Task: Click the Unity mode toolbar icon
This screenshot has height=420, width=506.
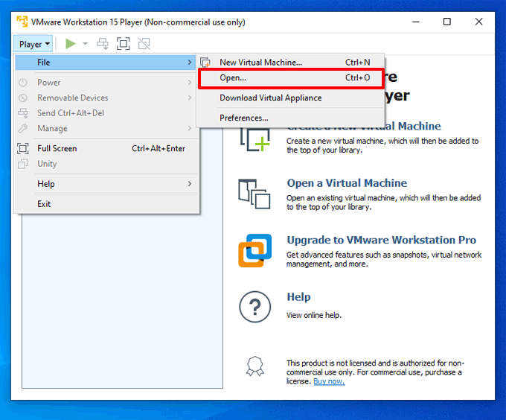Action: 144,44
